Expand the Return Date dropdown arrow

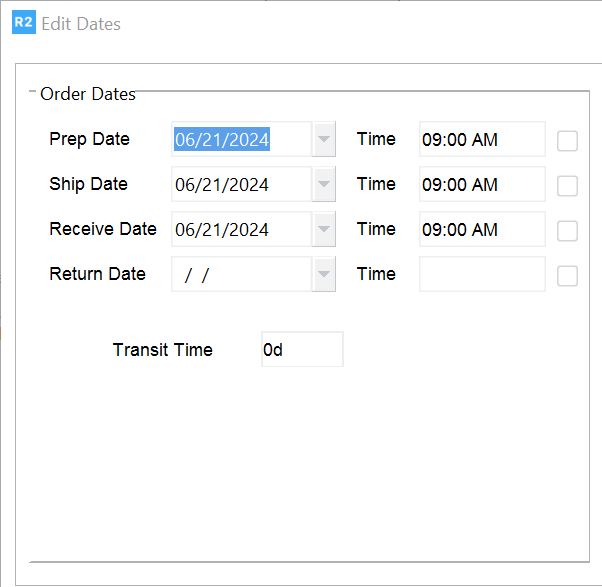(x=324, y=275)
